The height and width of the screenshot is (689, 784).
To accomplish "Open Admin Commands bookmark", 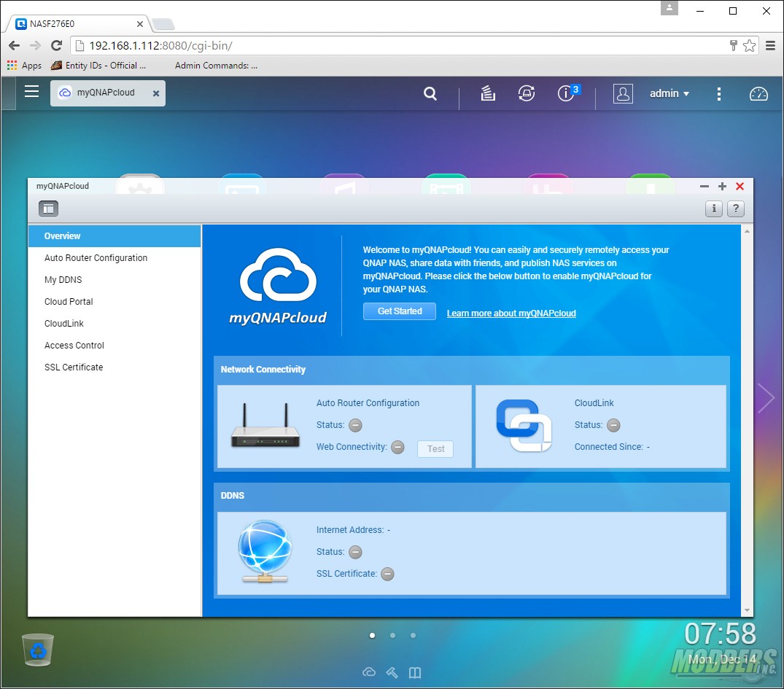I will pyautogui.click(x=216, y=66).
